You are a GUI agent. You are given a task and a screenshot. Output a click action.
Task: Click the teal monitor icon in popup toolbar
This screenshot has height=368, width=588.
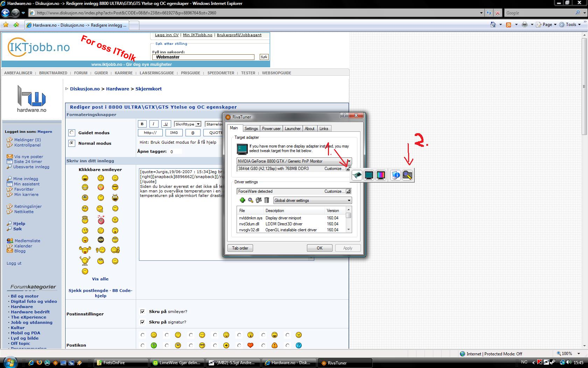click(369, 175)
